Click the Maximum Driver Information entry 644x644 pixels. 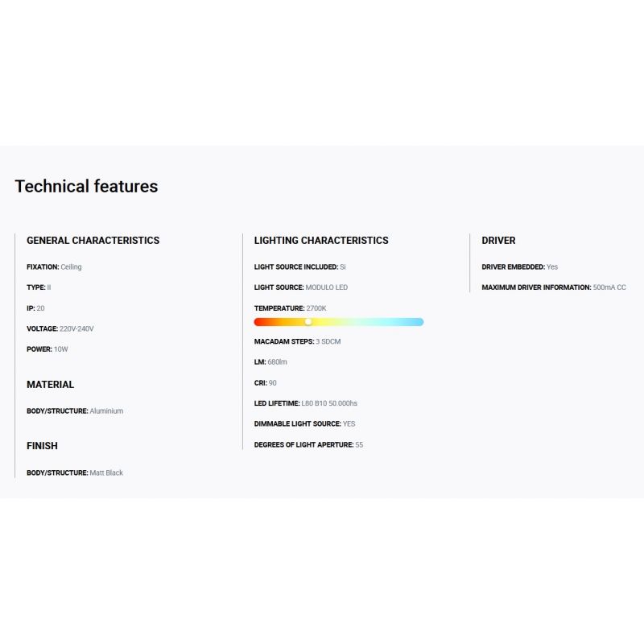(553, 287)
